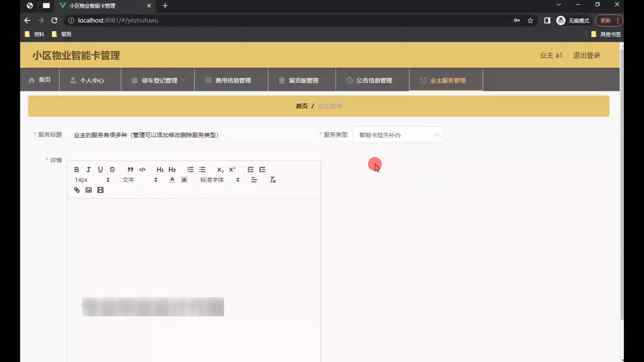Open 个人中心 navigation menu
The height and width of the screenshot is (362, 644).
coord(91,80)
